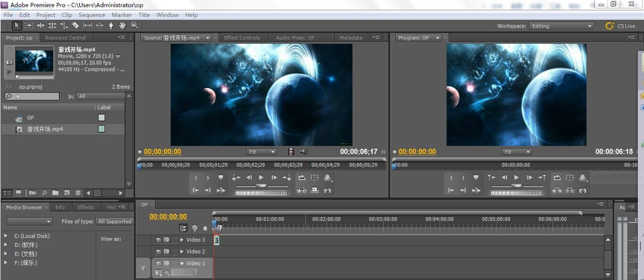This screenshot has width=644, height=280.
Task: Toggle track lock box on Video 2
Action: pyautogui.click(x=175, y=251)
